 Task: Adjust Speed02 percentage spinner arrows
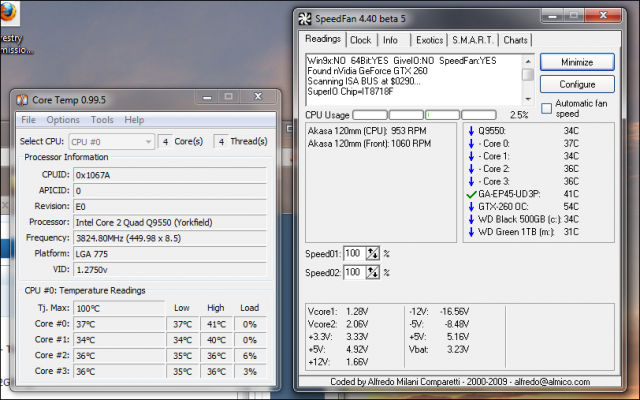click(373, 272)
